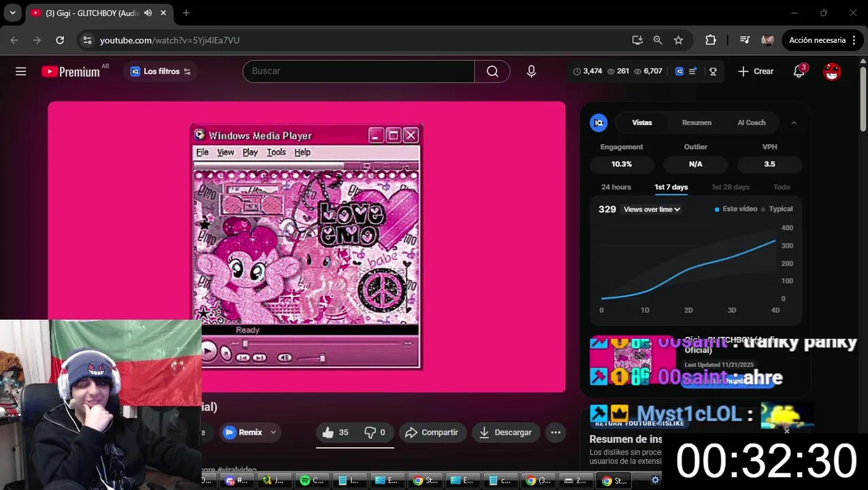Like the video with thumbs up
Viewport: 868px width, 490px height.
[x=335, y=432]
